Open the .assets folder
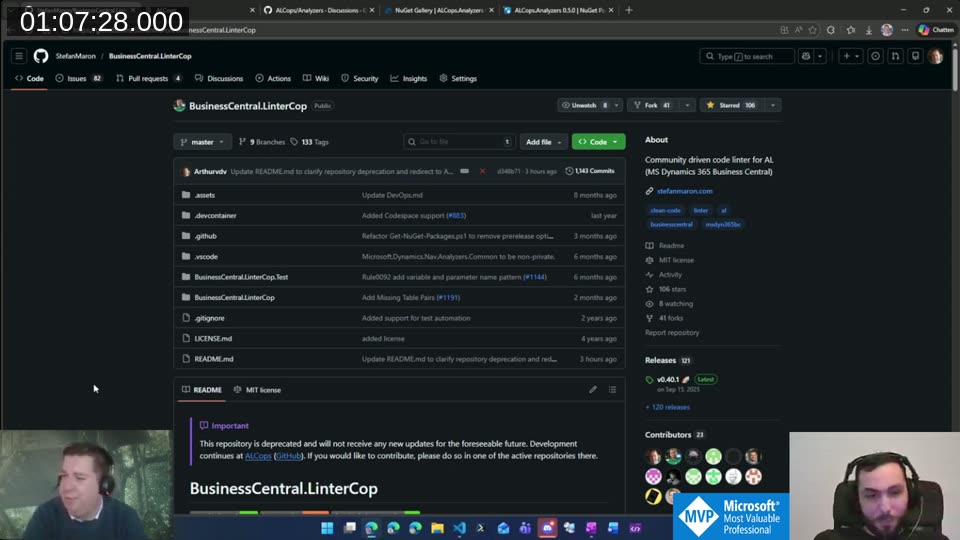Image resolution: width=960 pixels, height=540 pixels. tap(204, 195)
